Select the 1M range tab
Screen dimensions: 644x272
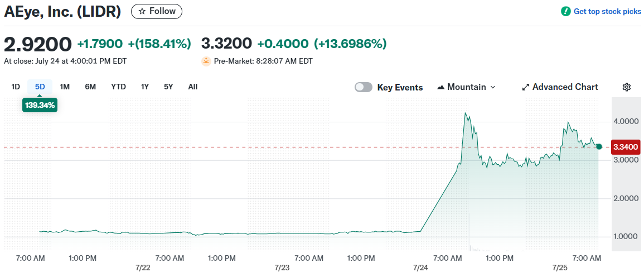(65, 87)
